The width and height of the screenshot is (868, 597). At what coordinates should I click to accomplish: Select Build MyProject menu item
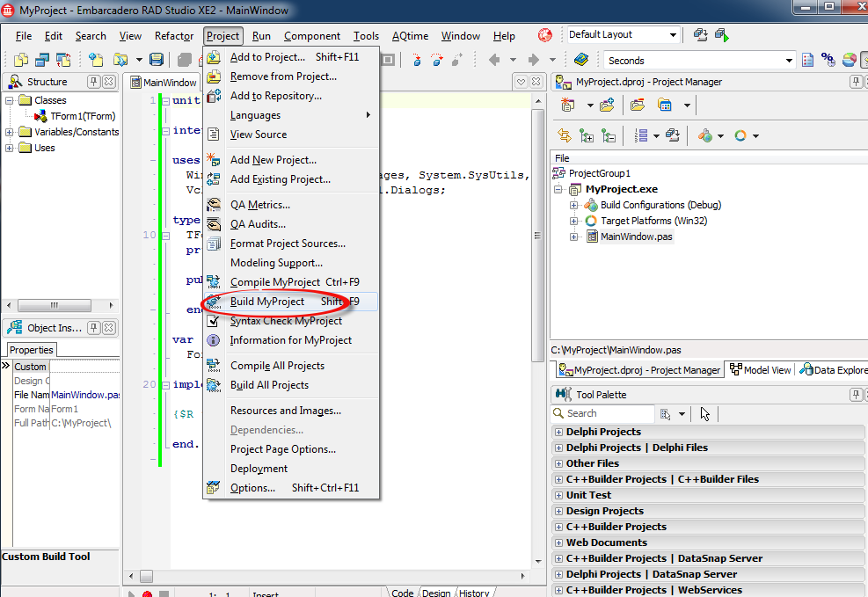pos(267,302)
